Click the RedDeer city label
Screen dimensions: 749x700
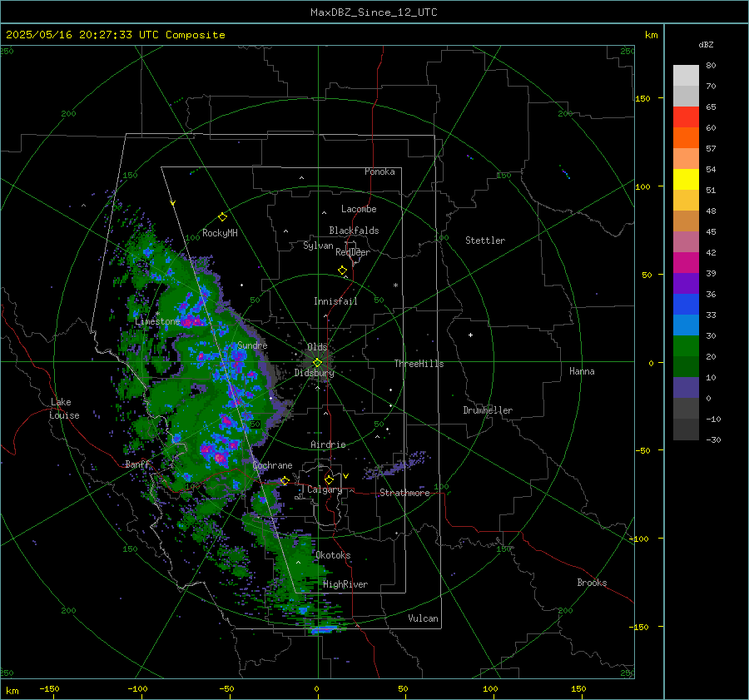[353, 252]
